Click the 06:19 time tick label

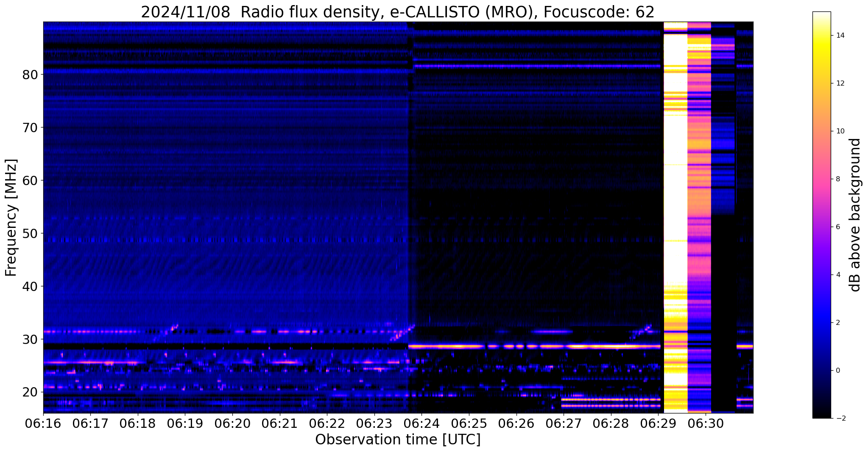[185, 423]
